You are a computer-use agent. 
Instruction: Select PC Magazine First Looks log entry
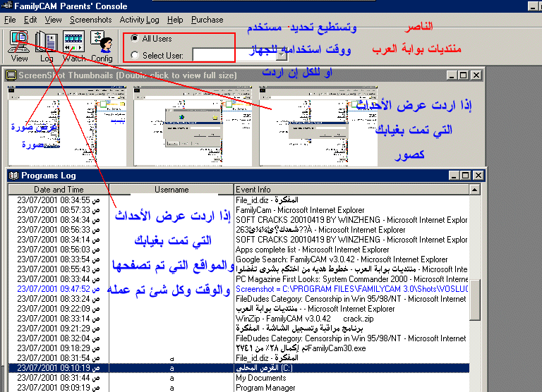coord(239,279)
